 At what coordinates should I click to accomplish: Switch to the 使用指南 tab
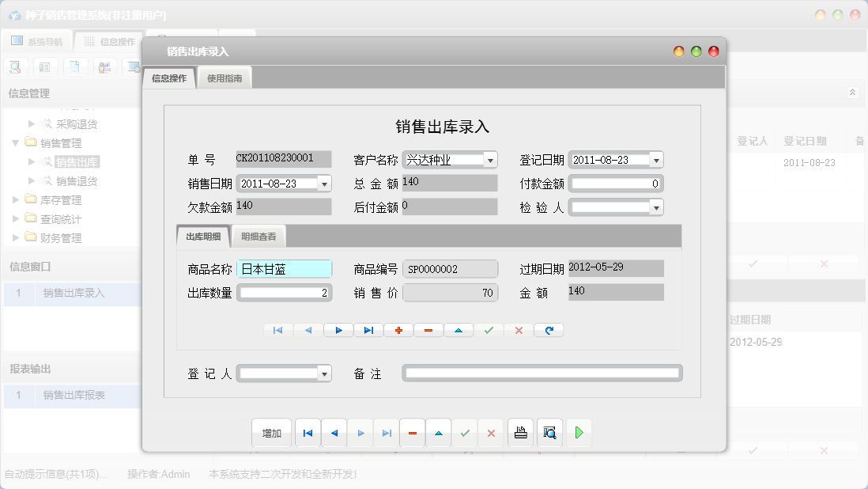[x=224, y=78]
